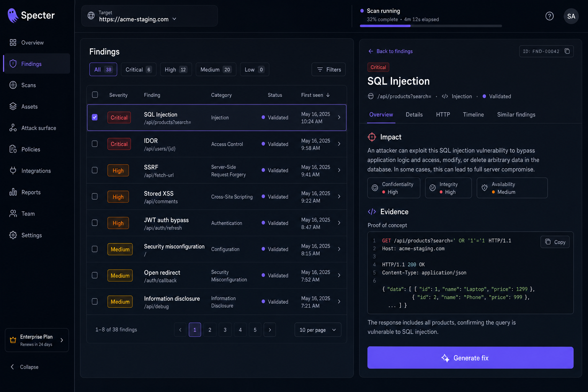Collapse the sidebar
588x392 pixels.
click(24, 367)
